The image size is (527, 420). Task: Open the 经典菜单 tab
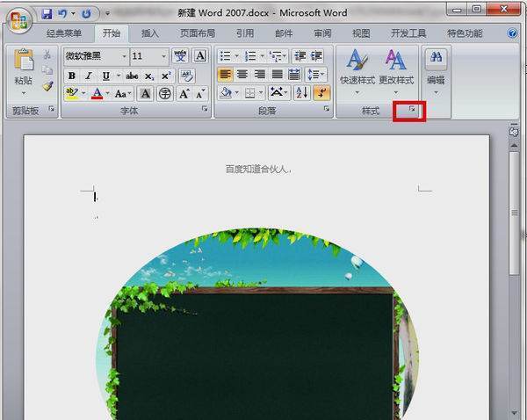(x=64, y=33)
